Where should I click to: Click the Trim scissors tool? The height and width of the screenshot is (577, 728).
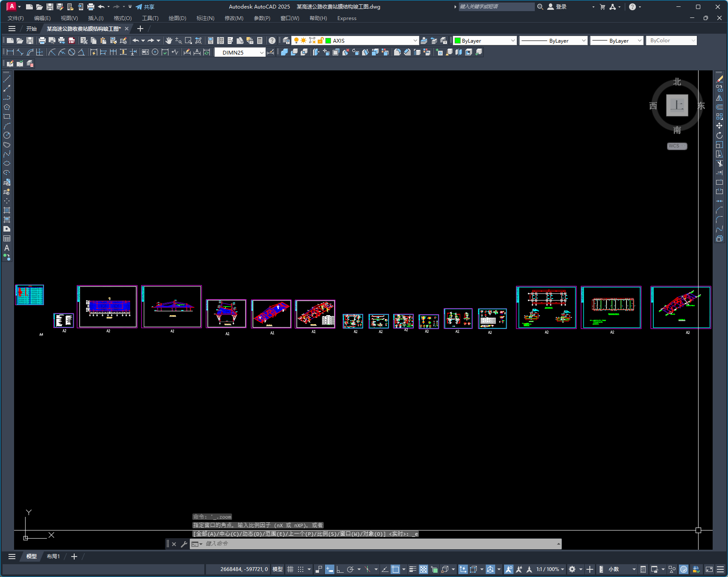719,163
